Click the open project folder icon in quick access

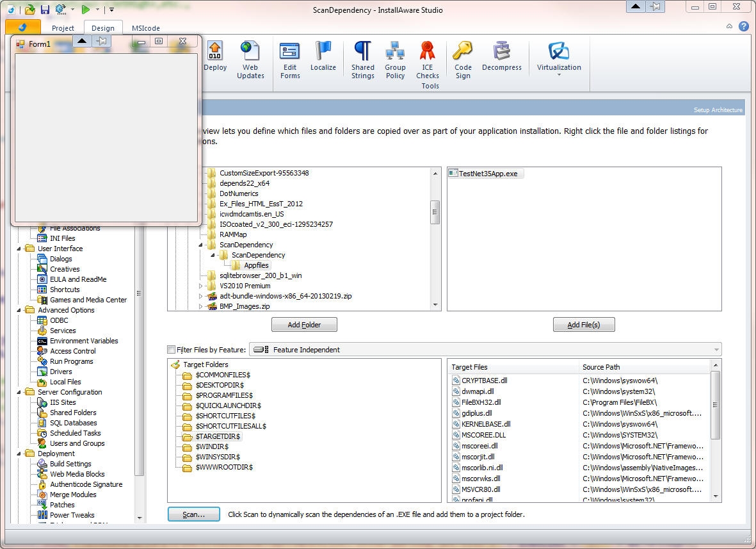[30, 10]
